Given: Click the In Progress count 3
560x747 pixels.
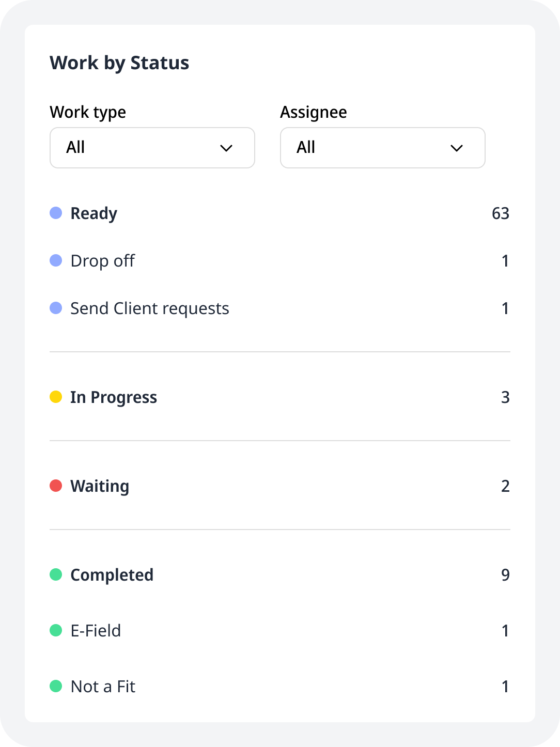Looking at the screenshot, I should [x=505, y=397].
